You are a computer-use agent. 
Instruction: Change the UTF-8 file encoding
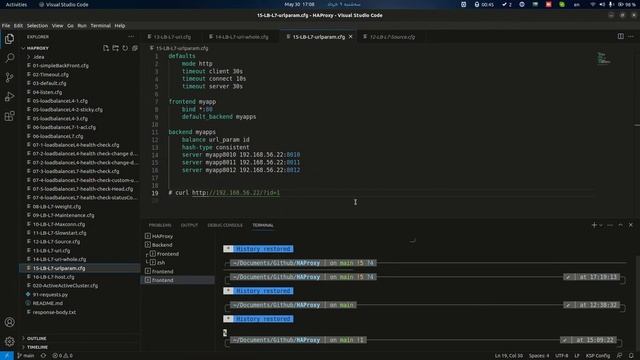(x=561, y=356)
